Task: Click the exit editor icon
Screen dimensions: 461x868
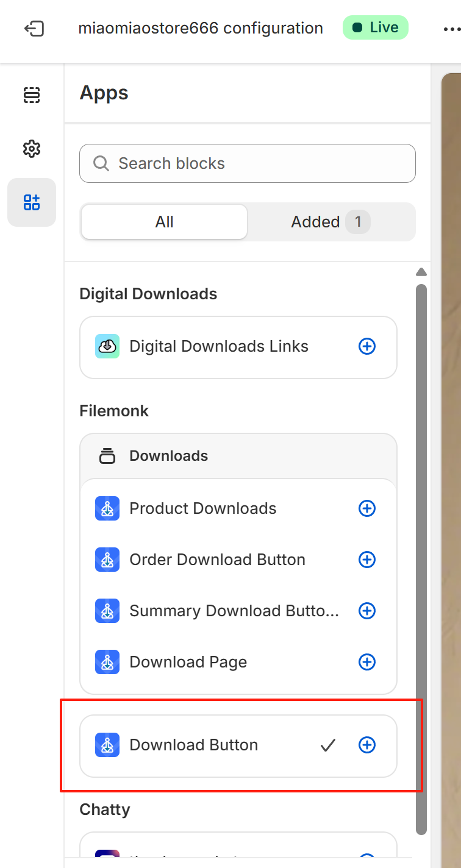Action: coord(34,28)
